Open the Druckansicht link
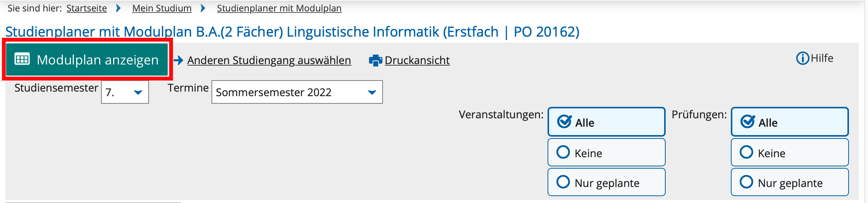Image resolution: width=868 pixels, height=203 pixels. [417, 60]
